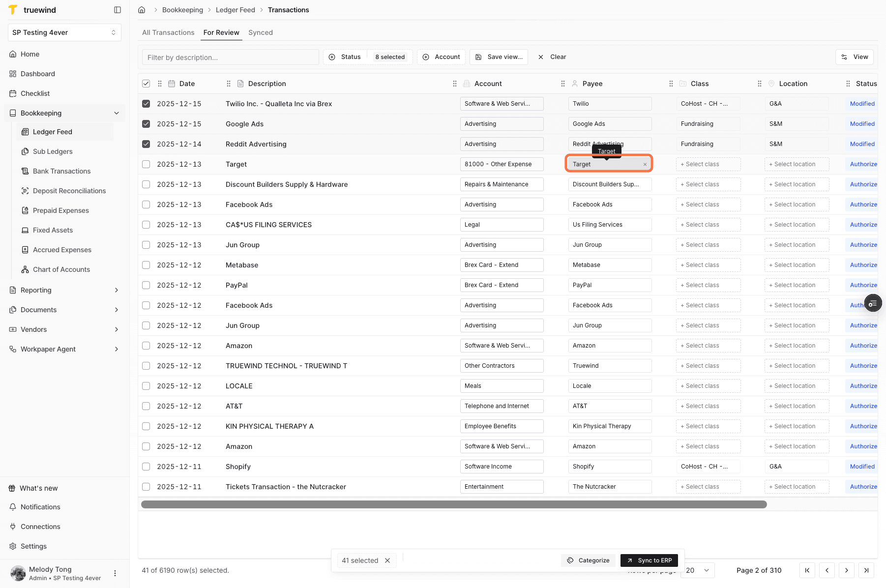886x588 pixels.
Task: Check the Target row checkbox
Action: coord(146,164)
